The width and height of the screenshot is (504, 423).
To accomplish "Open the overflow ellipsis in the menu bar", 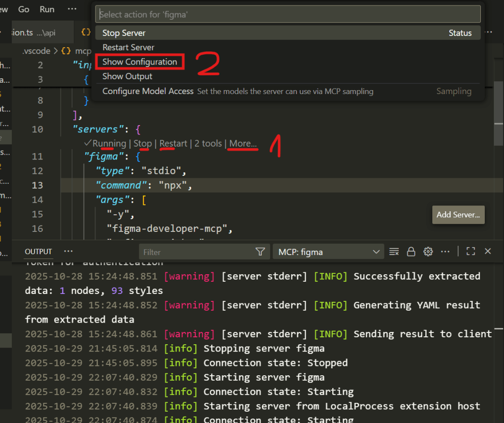I will coord(72,8).
